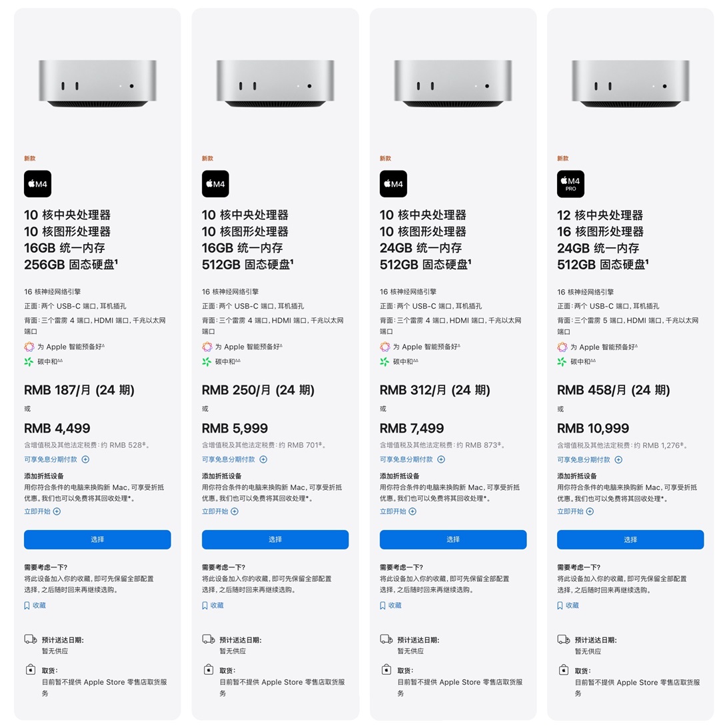
Task: Open 立即开始 trade-in plus on RMB 7,499 model
Action: [412, 511]
